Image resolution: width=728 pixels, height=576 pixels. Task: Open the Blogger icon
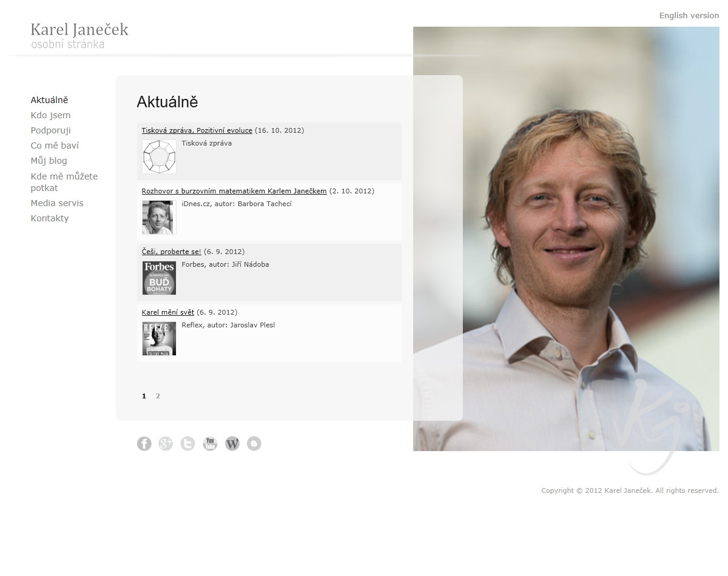point(254,444)
